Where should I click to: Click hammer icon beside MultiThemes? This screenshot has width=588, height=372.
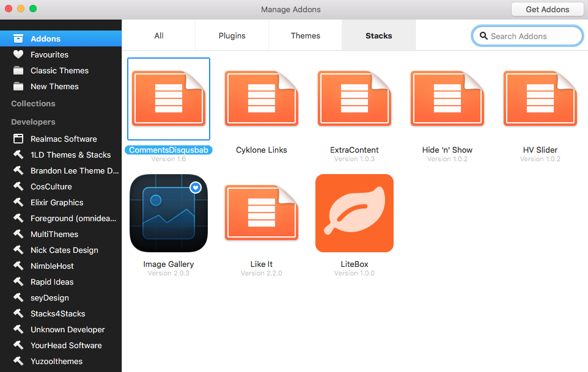click(18, 234)
